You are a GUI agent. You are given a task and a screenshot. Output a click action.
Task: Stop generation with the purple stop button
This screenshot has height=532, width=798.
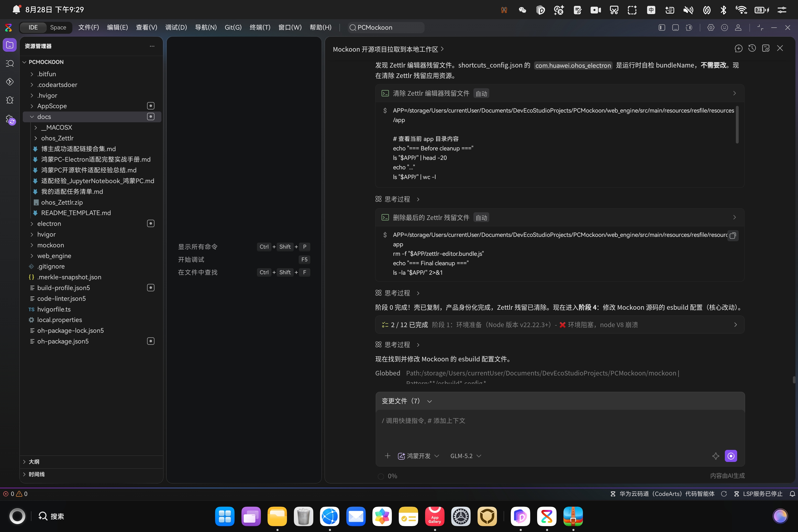731,456
